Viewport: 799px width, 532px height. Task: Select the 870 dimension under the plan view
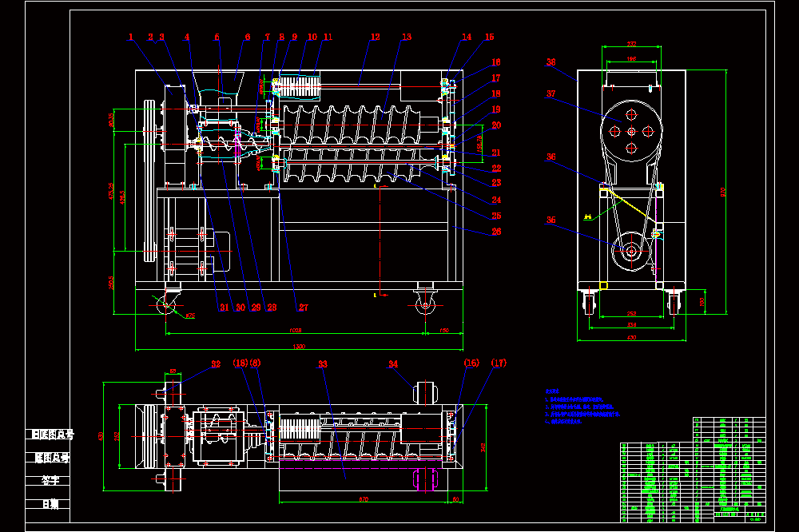(364, 499)
